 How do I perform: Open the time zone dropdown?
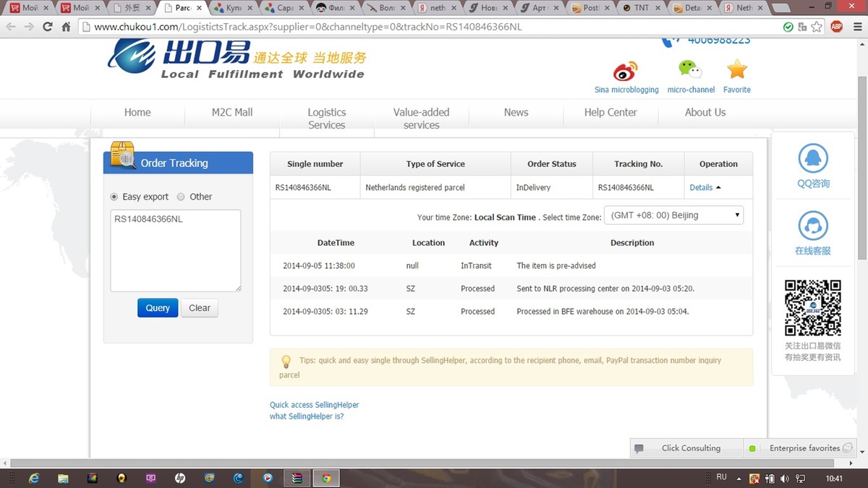pyautogui.click(x=674, y=215)
